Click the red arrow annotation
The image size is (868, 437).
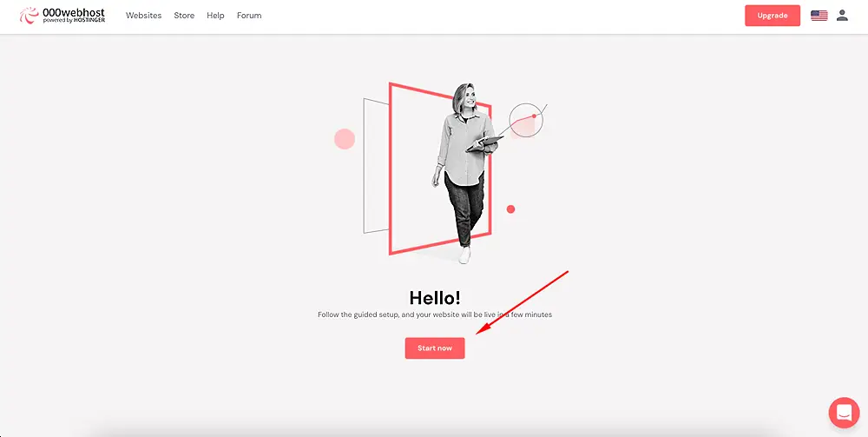522,302
